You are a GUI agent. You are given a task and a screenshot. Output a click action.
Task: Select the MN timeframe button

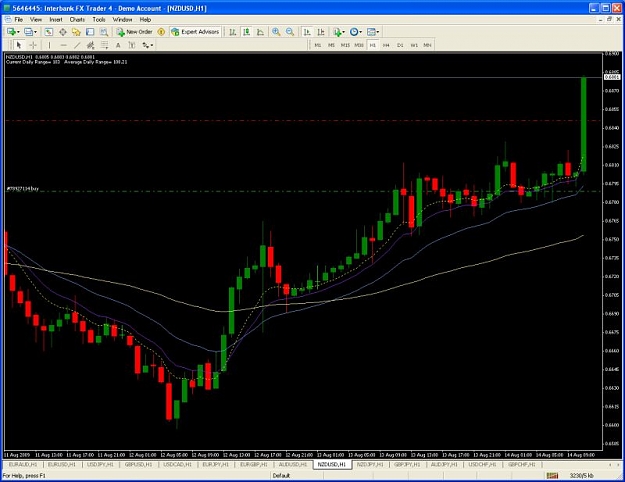coord(427,45)
